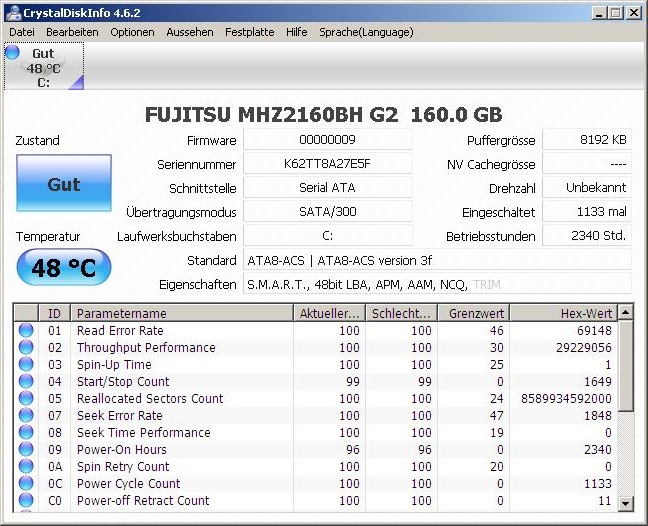Click the Schlecht... column header
Viewport: 648px width, 526px height.
(x=401, y=313)
